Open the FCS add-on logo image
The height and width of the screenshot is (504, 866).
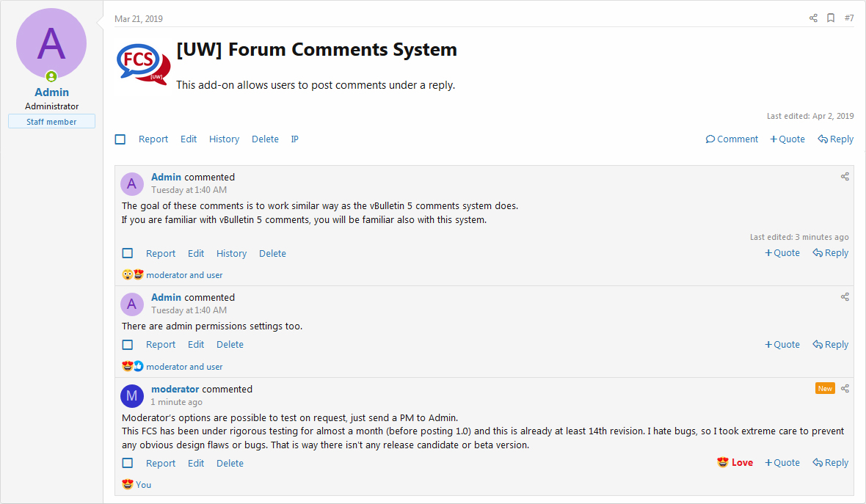(x=143, y=64)
